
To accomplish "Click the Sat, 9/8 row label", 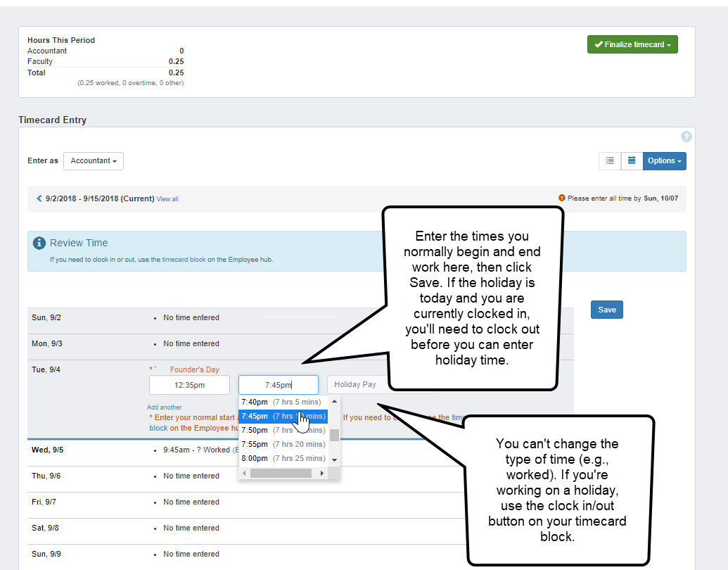I will click(x=45, y=528).
